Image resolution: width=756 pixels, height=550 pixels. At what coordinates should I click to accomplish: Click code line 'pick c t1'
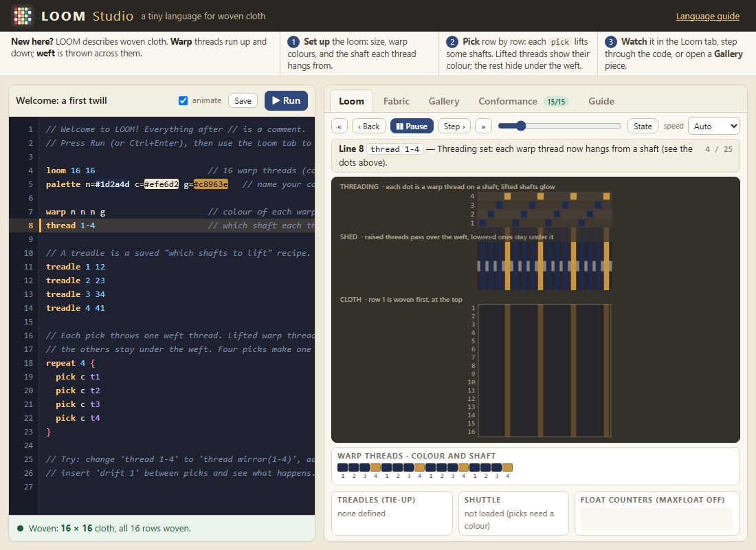(78, 377)
